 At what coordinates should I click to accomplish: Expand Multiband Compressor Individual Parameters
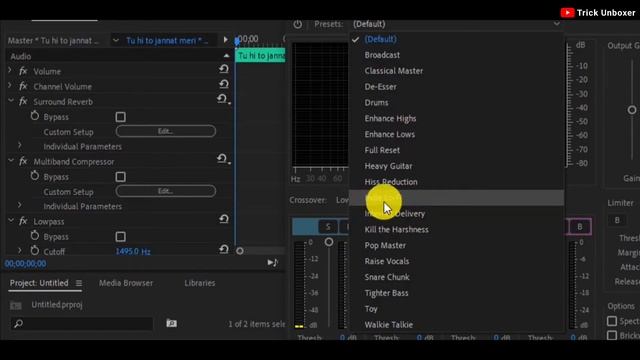(x=20, y=205)
